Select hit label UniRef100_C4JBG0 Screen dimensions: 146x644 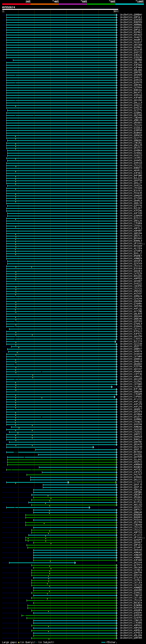(x=131, y=387)
